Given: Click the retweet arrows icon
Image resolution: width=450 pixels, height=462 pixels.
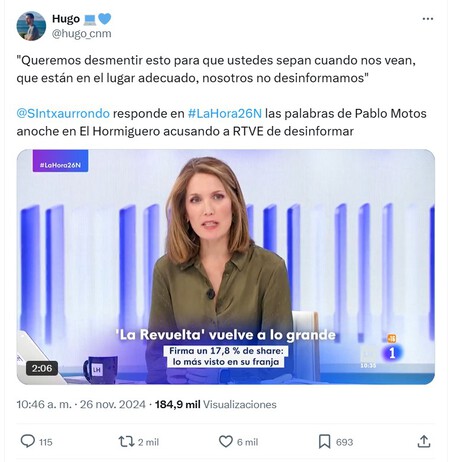Looking at the screenshot, I should 126,442.
